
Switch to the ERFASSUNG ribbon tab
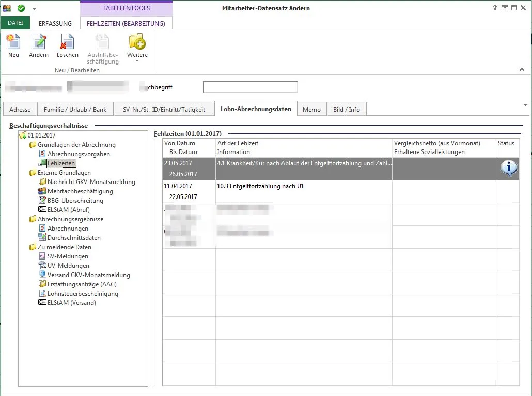[x=56, y=23]
